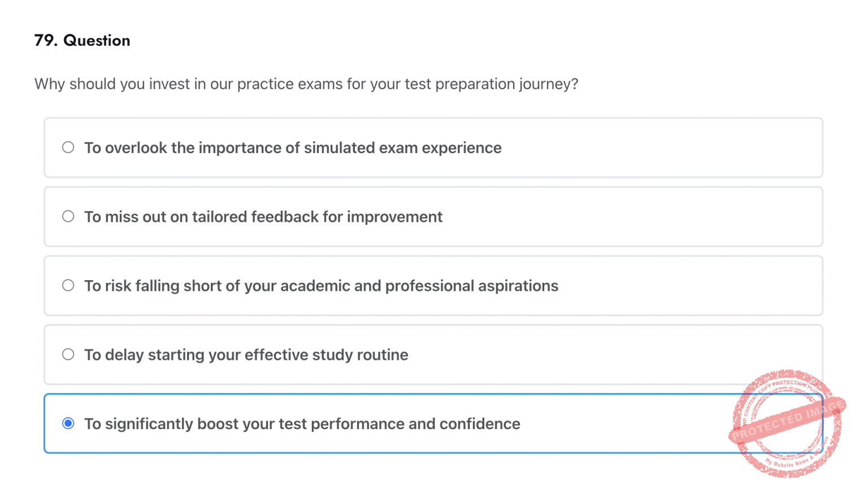Select the 'overlook the importance' radio button
Screen dimensions: 868x489
pos(68,147)
